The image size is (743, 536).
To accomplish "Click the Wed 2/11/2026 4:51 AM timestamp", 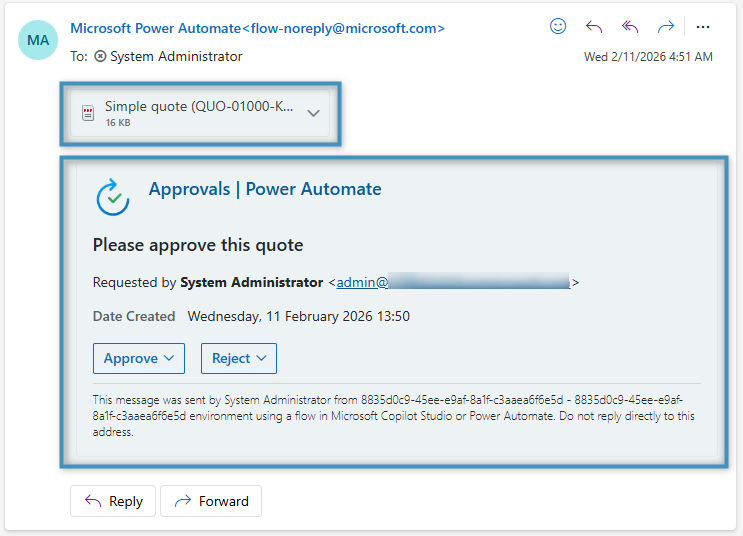I will coord(648,57).
